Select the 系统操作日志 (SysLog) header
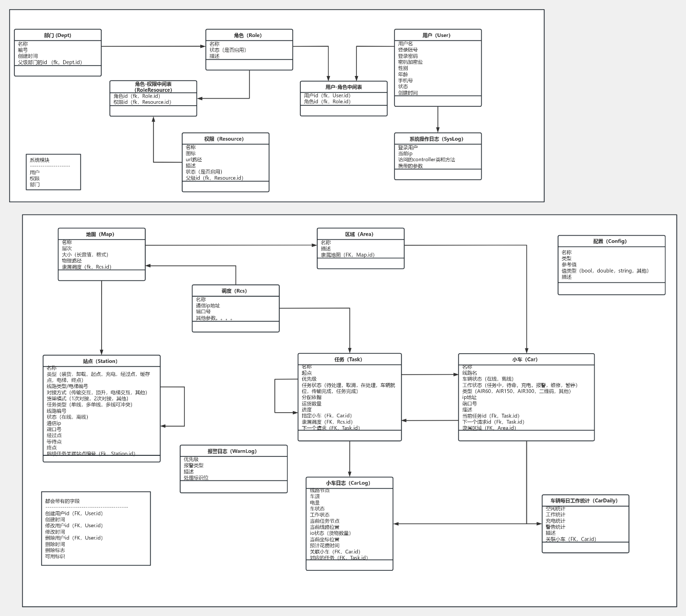This screenshot has height=616, width=686. point(437,139)
